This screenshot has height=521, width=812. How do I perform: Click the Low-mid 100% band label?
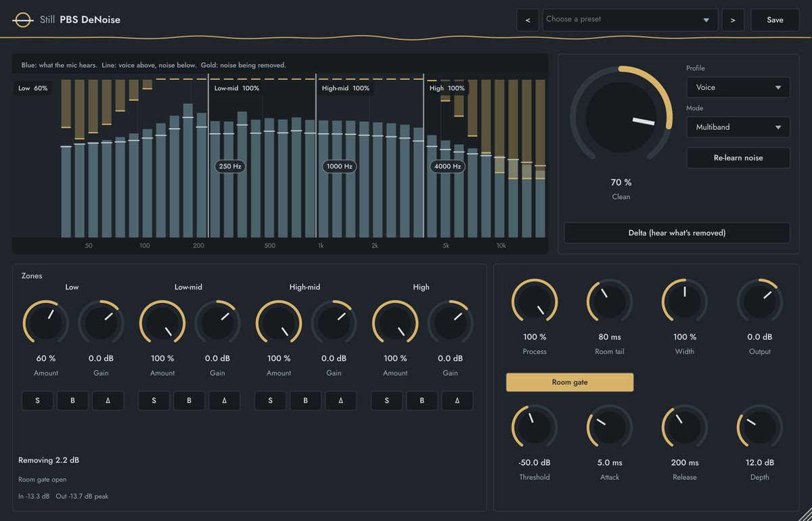click(x=237, y=89)
